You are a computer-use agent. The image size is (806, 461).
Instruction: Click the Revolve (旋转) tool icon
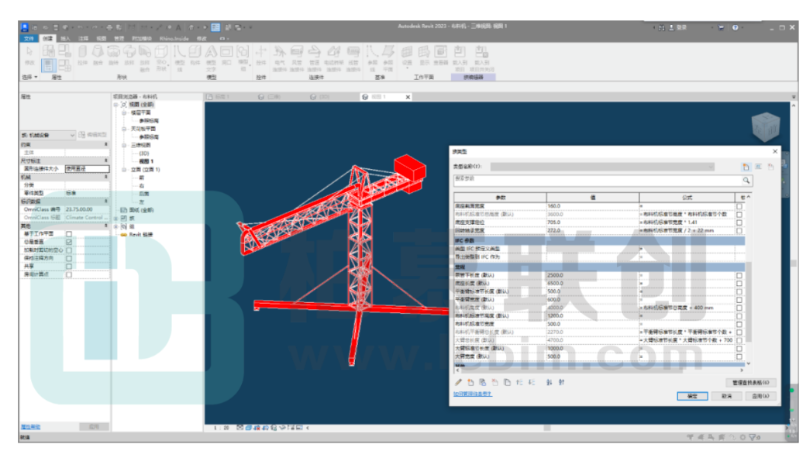(114, 52)
